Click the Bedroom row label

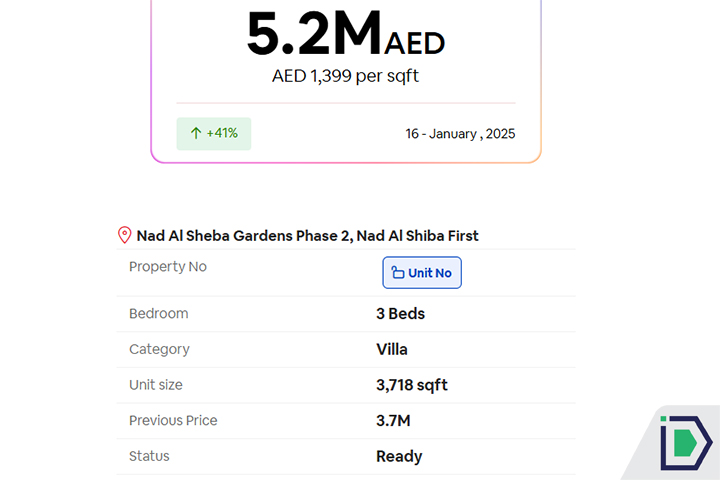click(159, 314)
